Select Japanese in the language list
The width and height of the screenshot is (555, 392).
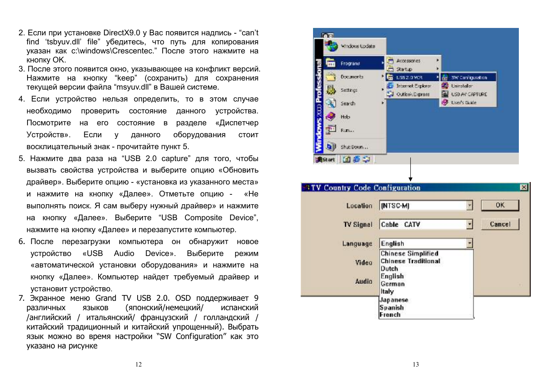point(426,300)
